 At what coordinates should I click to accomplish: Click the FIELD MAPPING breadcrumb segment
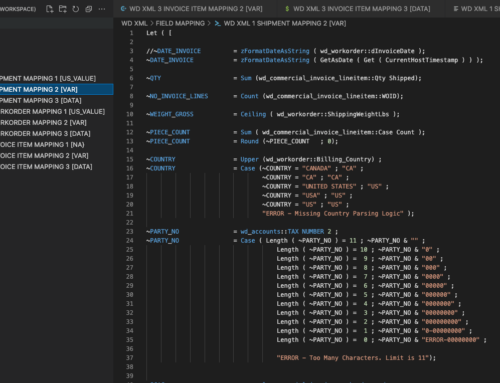(x=180, y=23)
